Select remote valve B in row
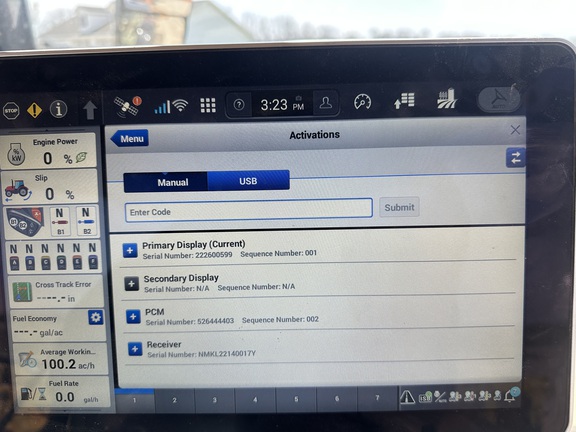 29,257
